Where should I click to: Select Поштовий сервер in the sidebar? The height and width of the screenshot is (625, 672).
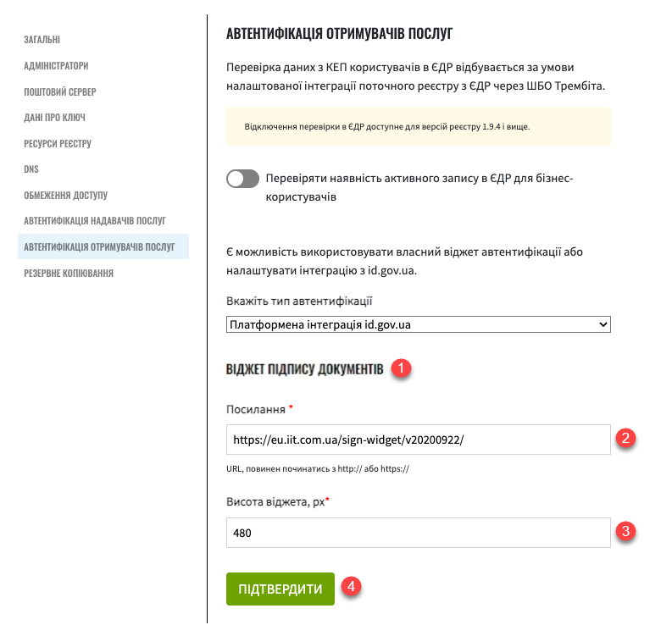coord(59,91)
